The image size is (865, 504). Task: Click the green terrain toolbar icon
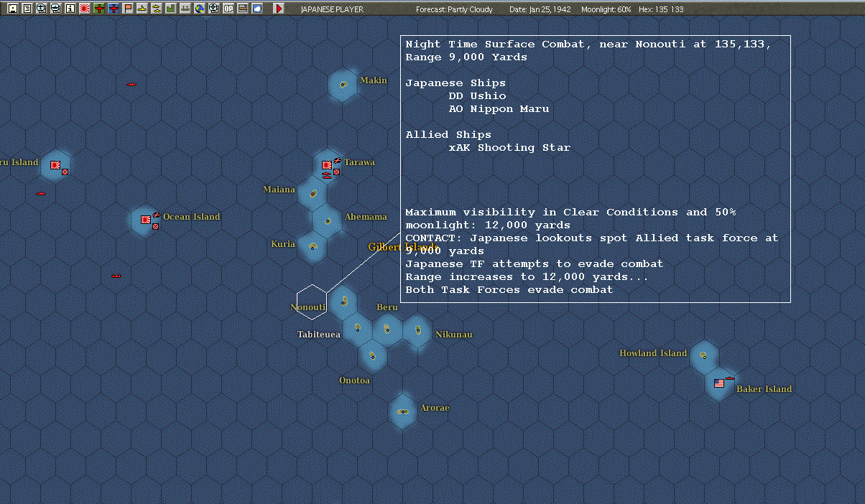pos(170,9)
